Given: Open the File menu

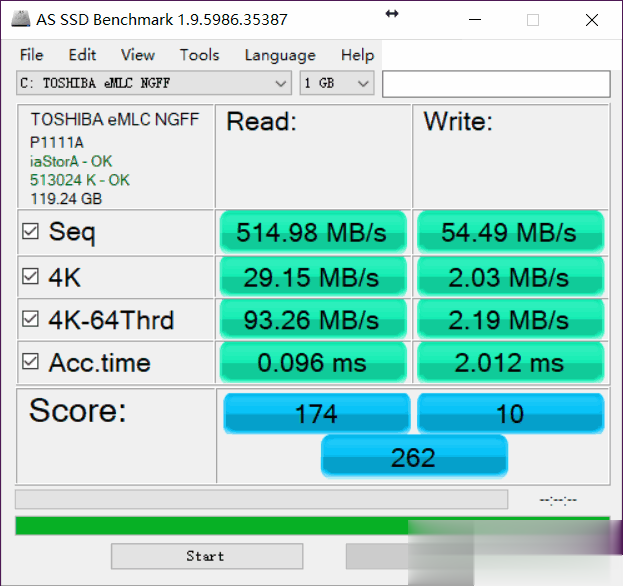Looking at the screenshot, I should coord(31,55).
